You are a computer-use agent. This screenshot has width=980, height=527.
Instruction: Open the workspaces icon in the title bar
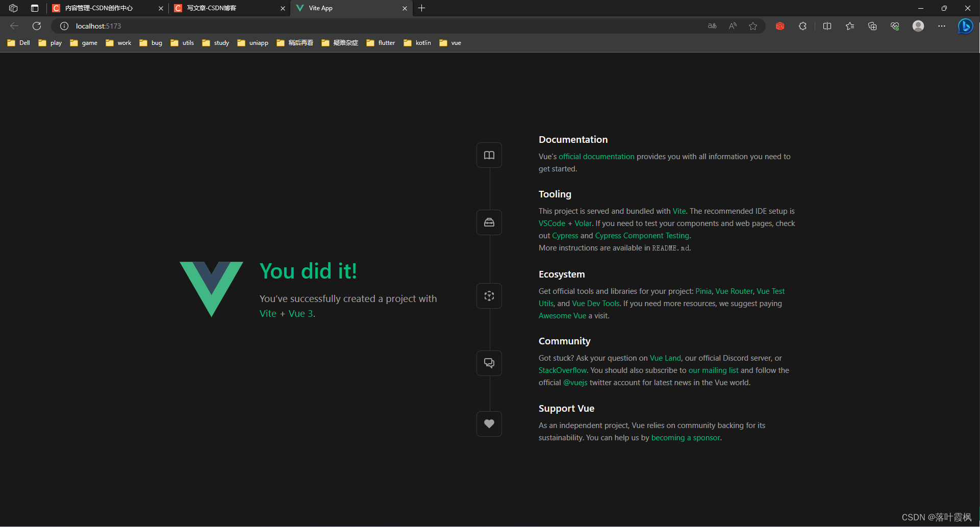point(13,8)
